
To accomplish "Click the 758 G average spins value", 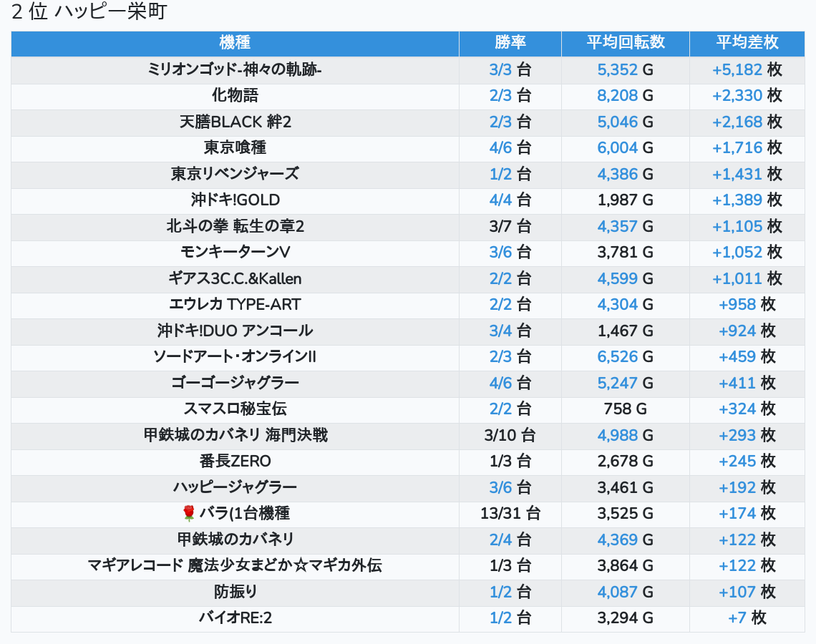I will 625,409.
